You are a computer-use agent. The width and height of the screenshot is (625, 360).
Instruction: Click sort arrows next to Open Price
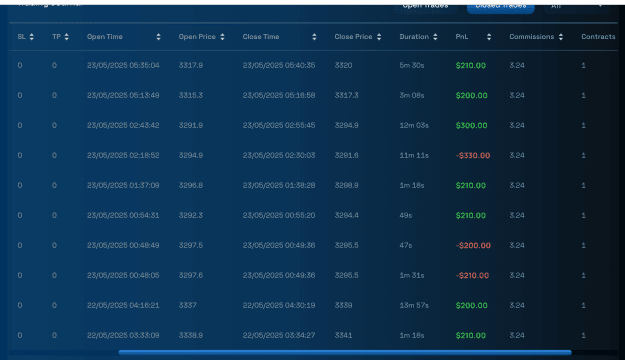[222, 37]
